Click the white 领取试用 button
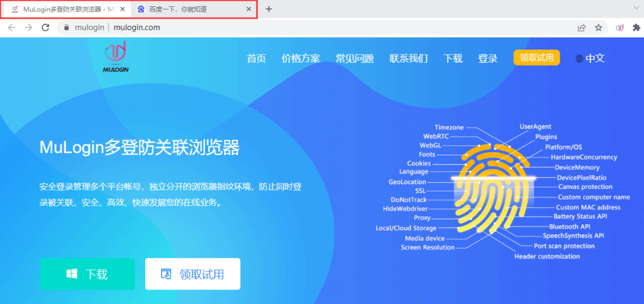The image size is (644, 304). 192,274
